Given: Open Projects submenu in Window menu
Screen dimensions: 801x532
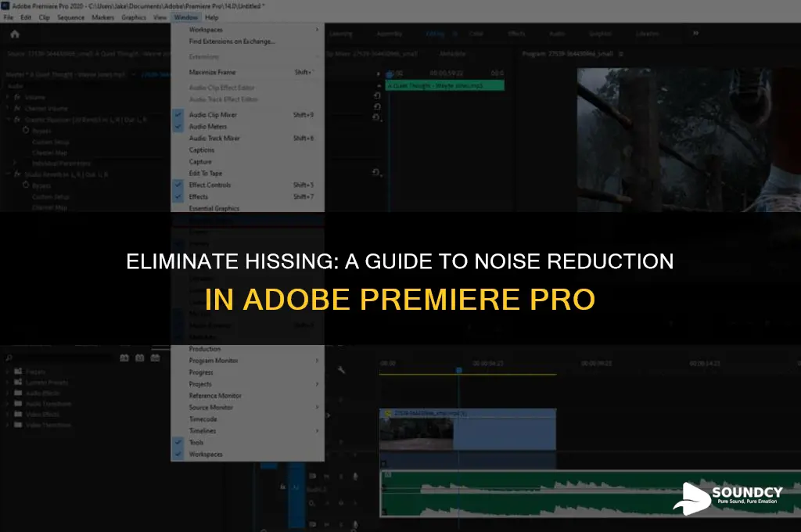Looking at the screenshot, I should 248,384.
